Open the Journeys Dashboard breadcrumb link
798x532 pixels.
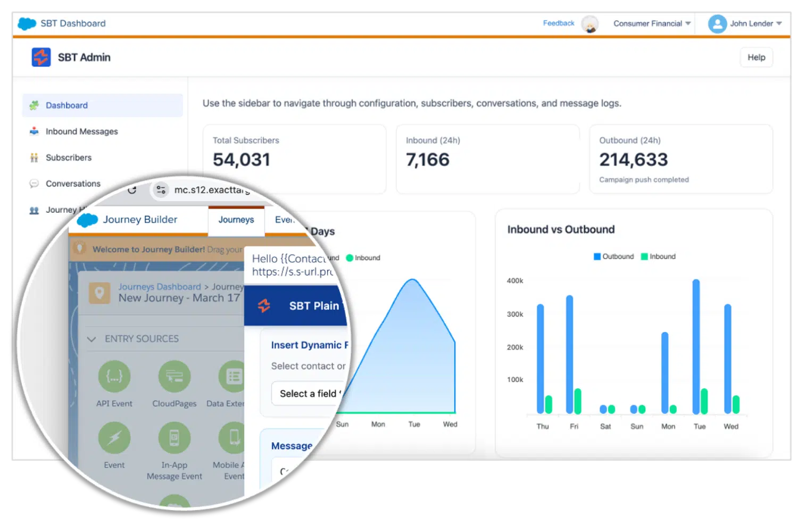tap(160, 287)
